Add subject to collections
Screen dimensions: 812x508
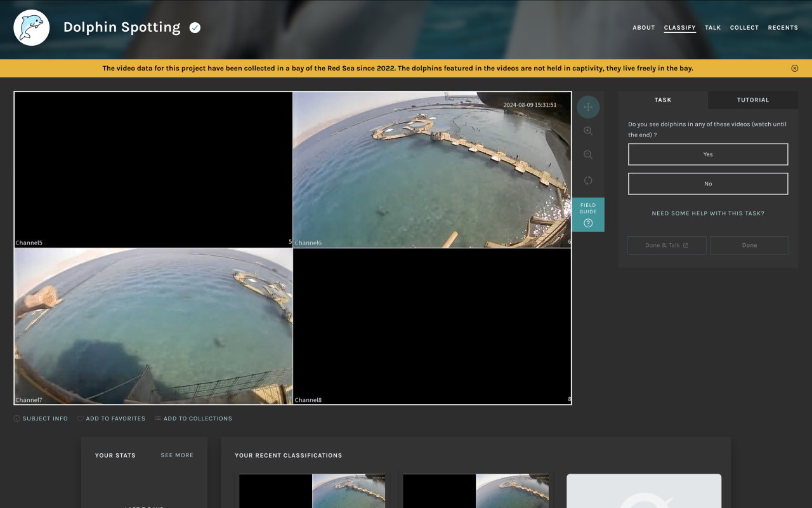(x=193, y=418)
